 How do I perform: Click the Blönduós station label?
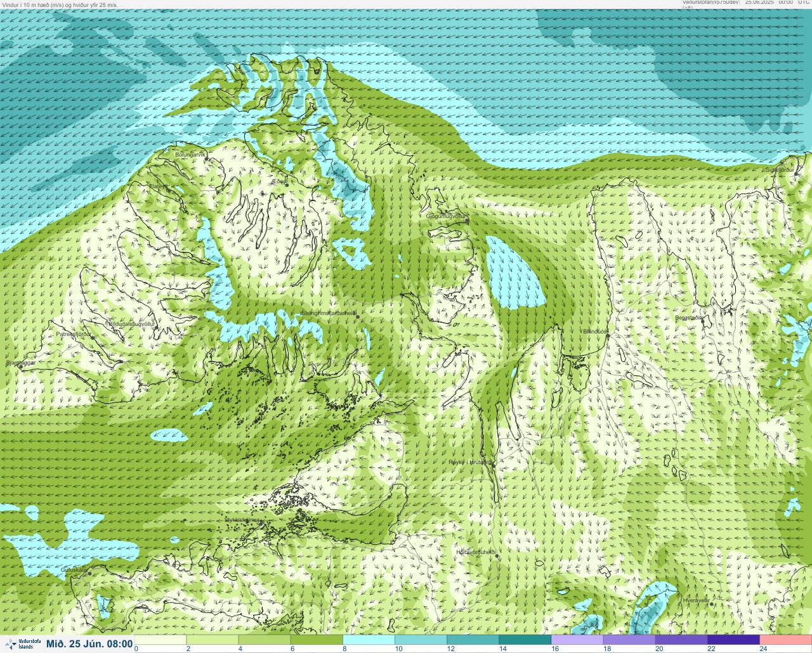pos(595,332)
